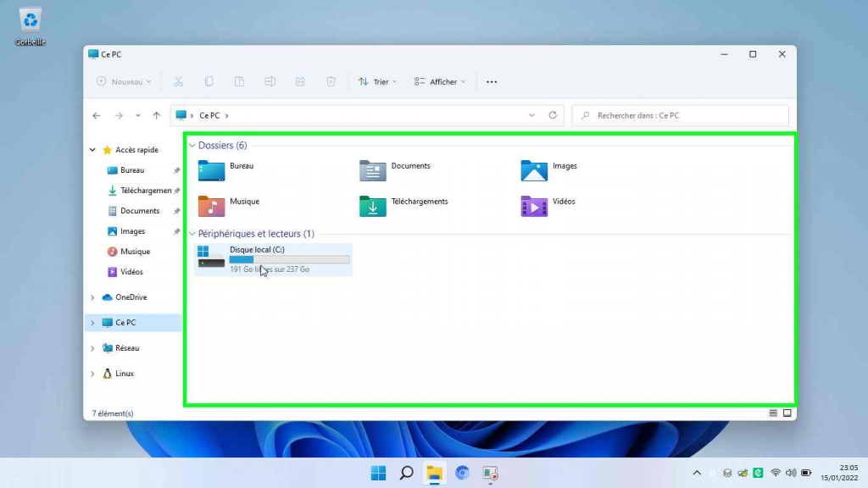Switch to details view in status bar
The image size is (868, 488).
point(773,413)
